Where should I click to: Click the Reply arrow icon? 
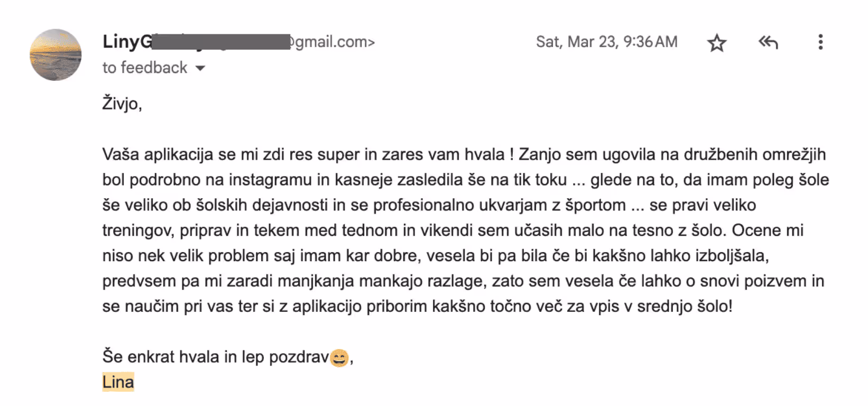768,42
